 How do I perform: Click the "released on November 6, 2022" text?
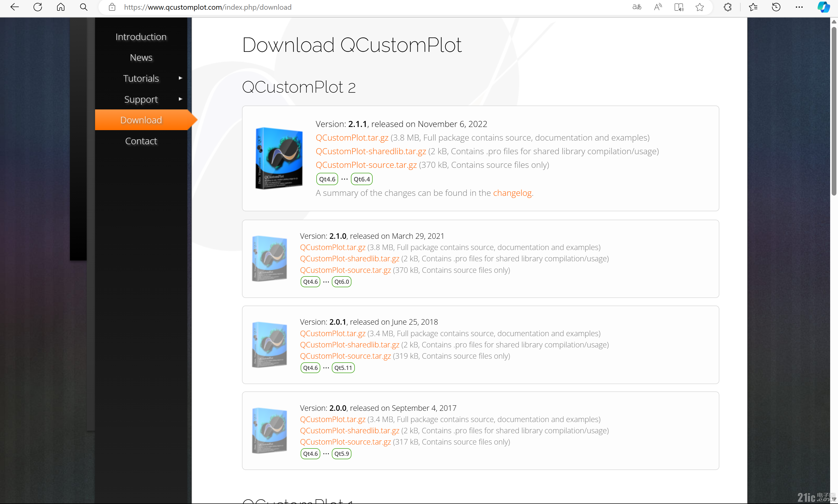point(429,124)
